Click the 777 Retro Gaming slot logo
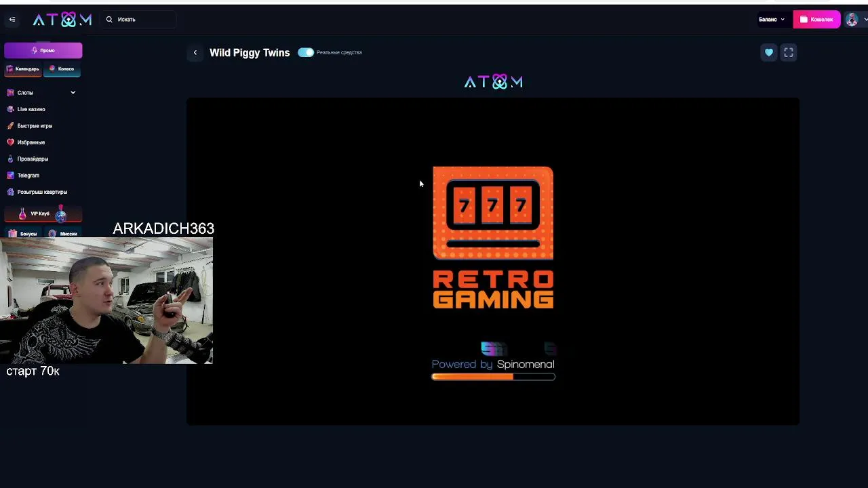Viewport: 868px width, 488px height. [493, 238]
